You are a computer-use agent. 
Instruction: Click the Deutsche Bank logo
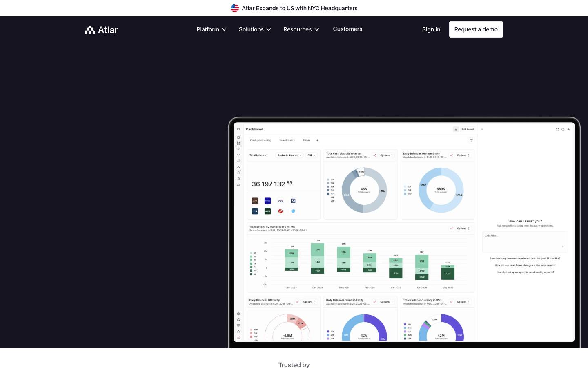click(293, 201)
